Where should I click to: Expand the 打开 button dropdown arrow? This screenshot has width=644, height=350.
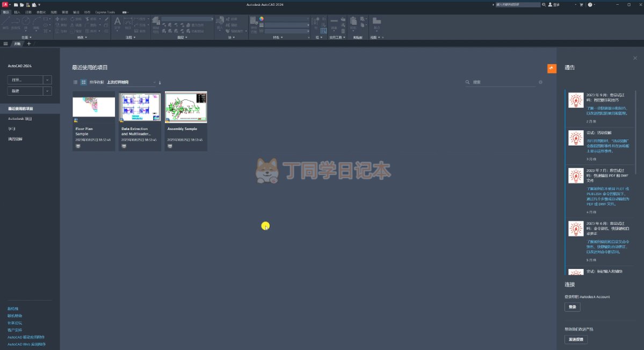click(x=48, y=80)
